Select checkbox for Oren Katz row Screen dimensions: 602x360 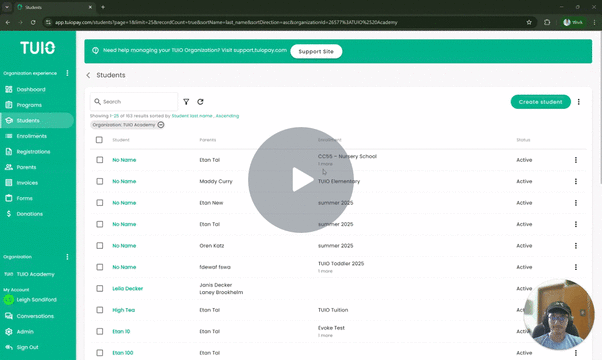[x=99, y=246]
